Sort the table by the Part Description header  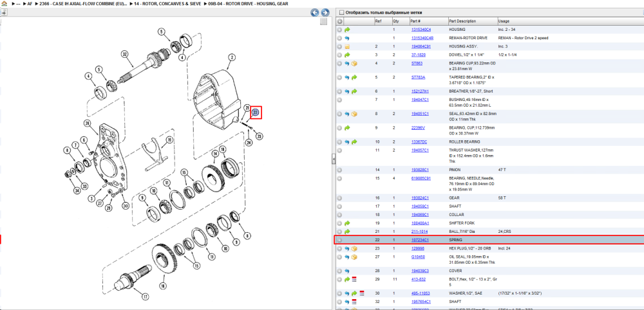462,21
